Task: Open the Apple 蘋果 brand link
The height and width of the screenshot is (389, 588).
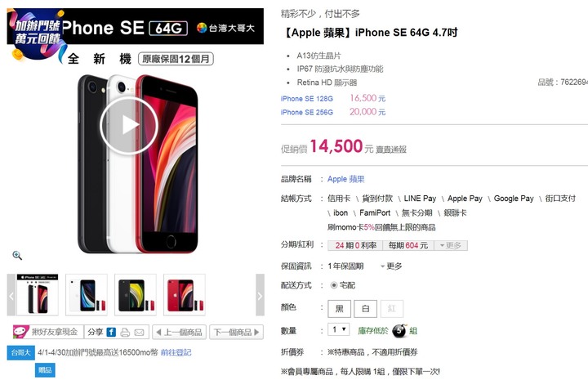Action: tap(345, 179)
